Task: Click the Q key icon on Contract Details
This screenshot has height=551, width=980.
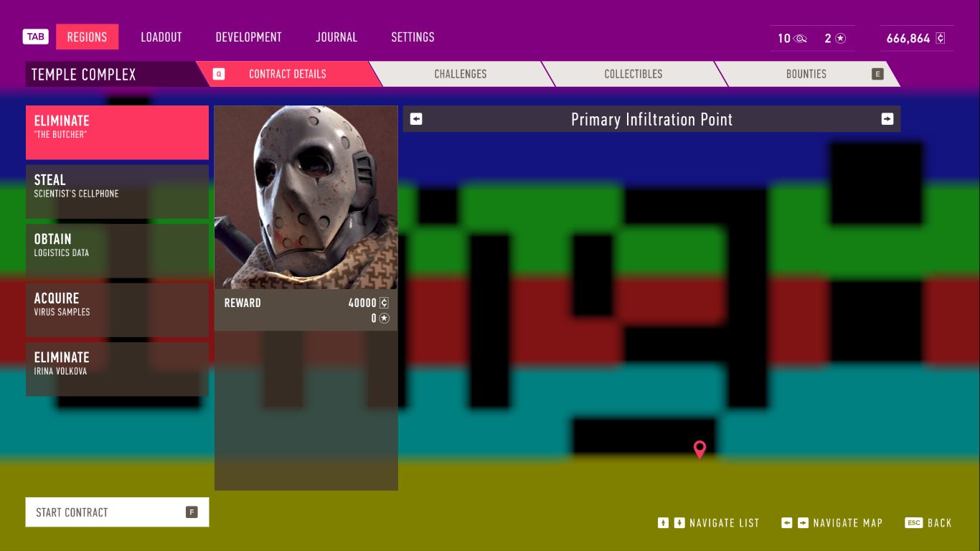Action: 219,74
